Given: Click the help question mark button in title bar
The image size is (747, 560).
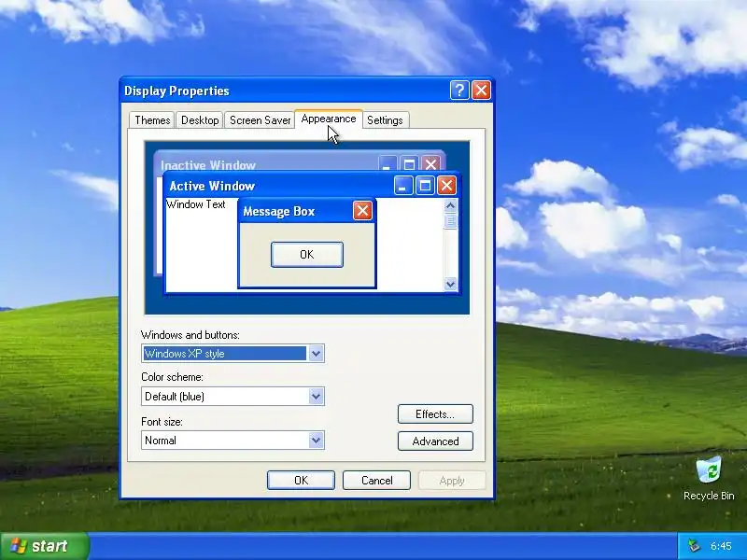Looking at the screenshot, I should pyautogui.click(x=459, y=90).
